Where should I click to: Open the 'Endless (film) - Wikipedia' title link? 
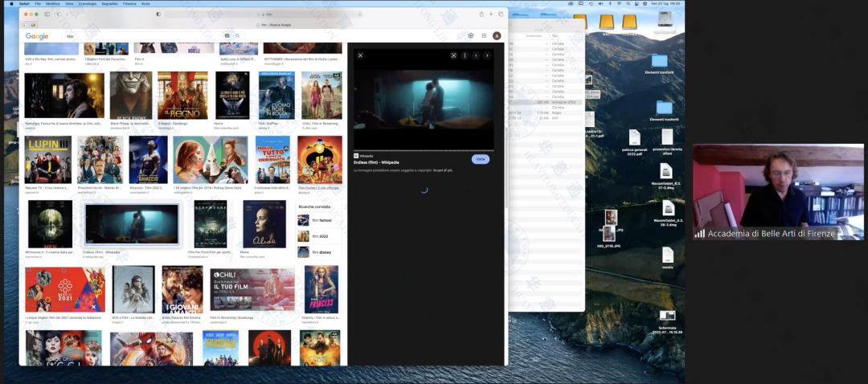tap(376, 162)
